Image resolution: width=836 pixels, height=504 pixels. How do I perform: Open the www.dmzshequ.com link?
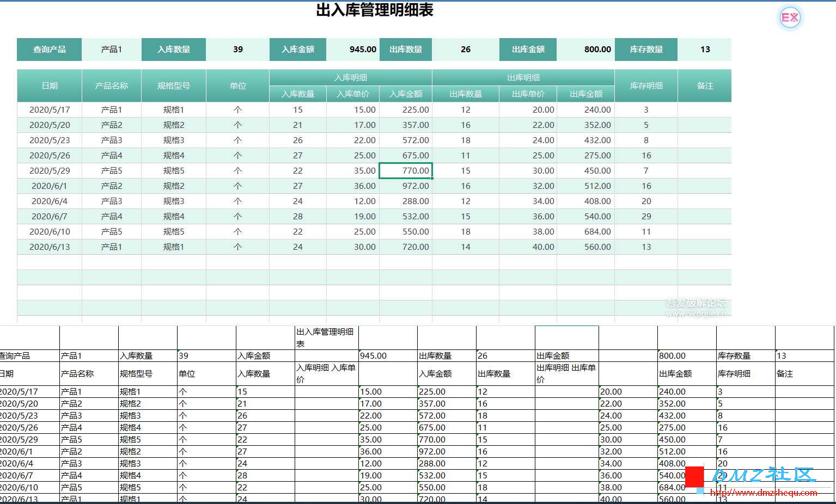[x=764, y=493]
